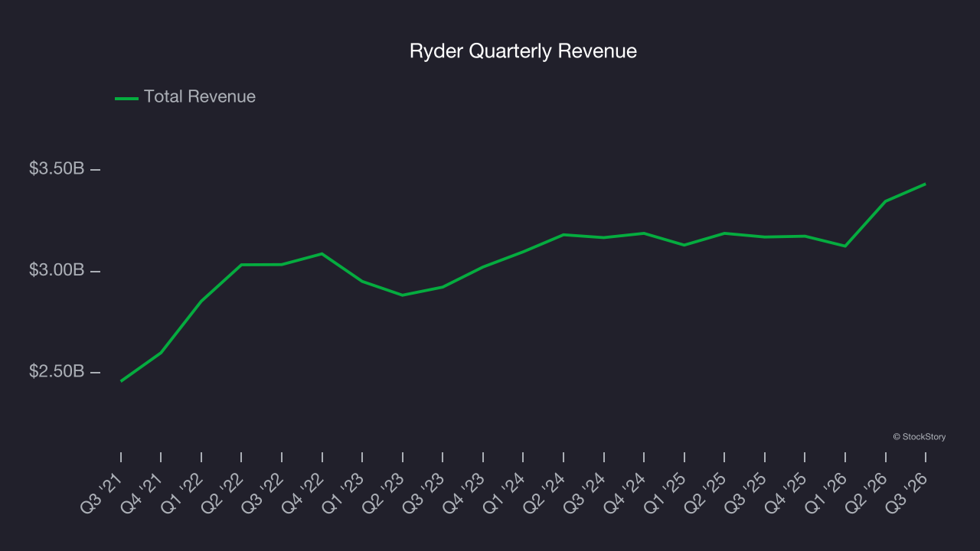Click the $3.50B y-axis label
Screen dimensions: 980x551
click(x=57, y=169)
